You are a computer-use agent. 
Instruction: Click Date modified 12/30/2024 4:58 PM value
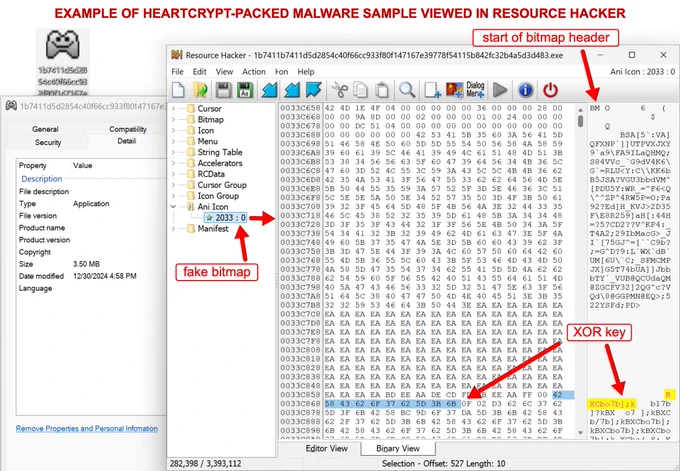(105, 276)
